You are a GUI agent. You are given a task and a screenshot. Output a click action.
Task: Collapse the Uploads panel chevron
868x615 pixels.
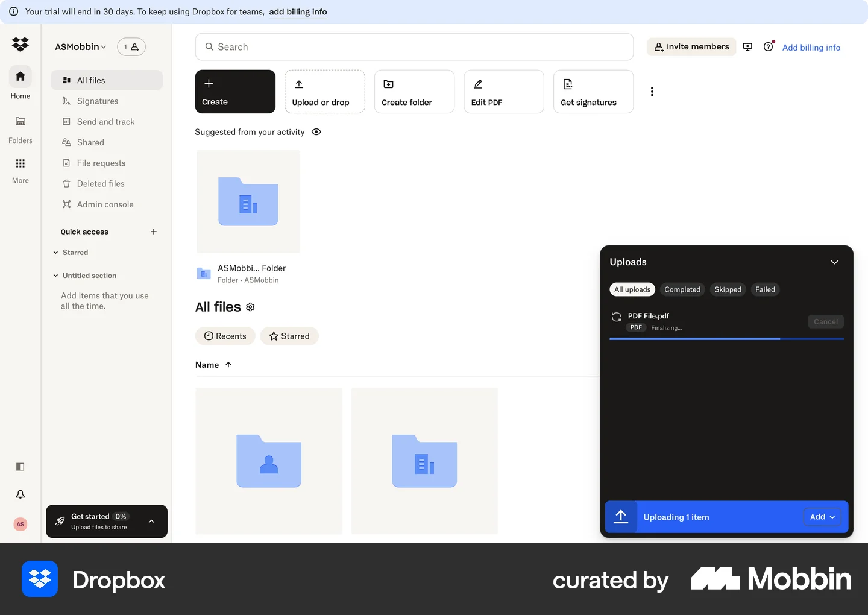pos(834,262)
